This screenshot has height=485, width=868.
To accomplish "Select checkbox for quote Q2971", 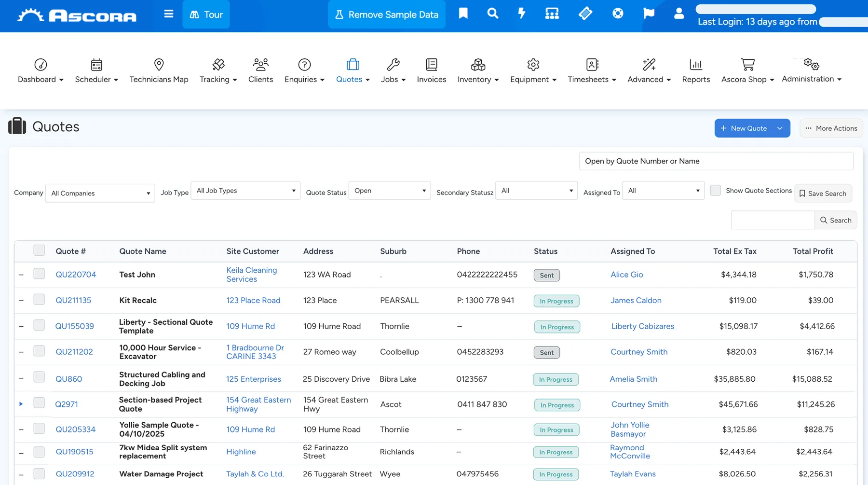I will [x=39, y=402].
